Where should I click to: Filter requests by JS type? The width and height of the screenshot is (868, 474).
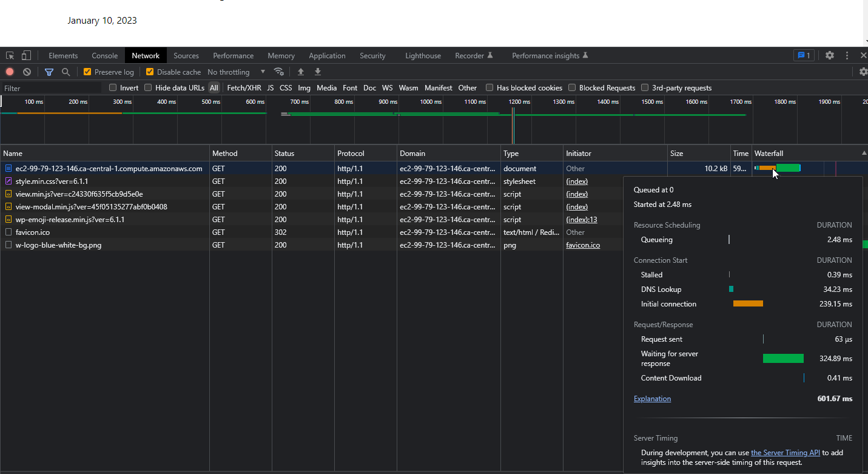pos(271,87)
